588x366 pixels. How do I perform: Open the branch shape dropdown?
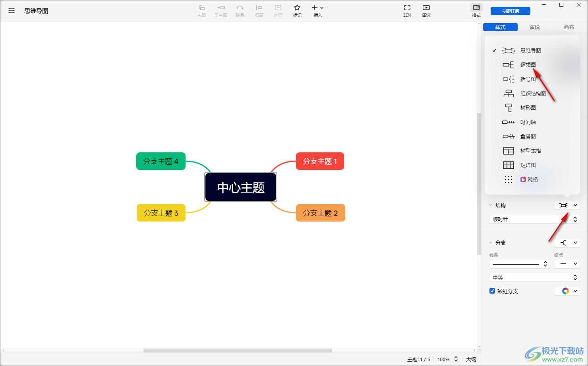[567, 243]
